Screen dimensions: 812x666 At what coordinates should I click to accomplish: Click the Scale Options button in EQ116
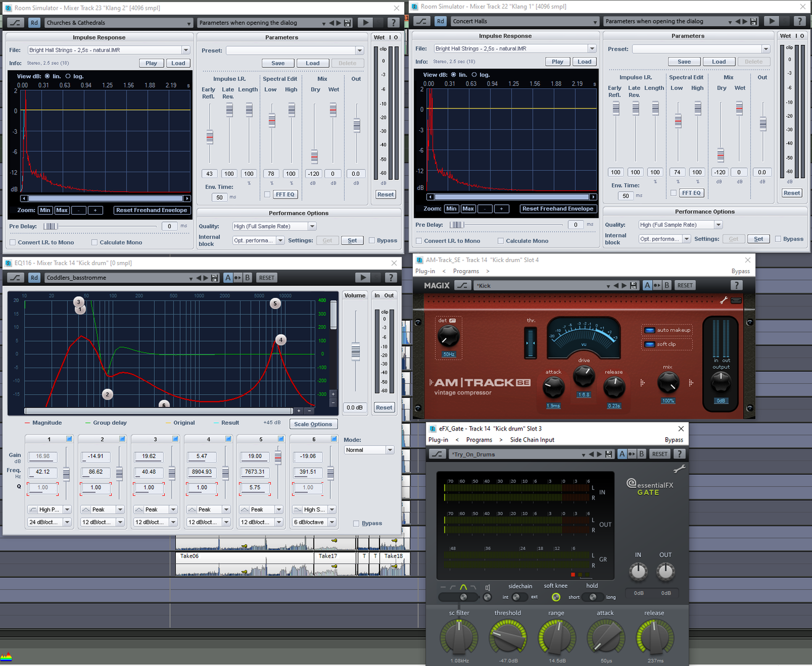(313, 424)
